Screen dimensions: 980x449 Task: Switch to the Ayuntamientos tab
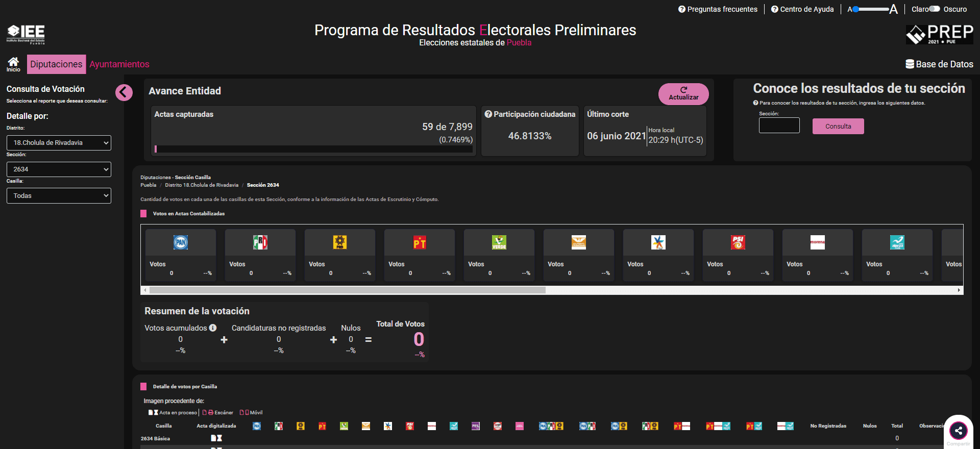[119, 64]
